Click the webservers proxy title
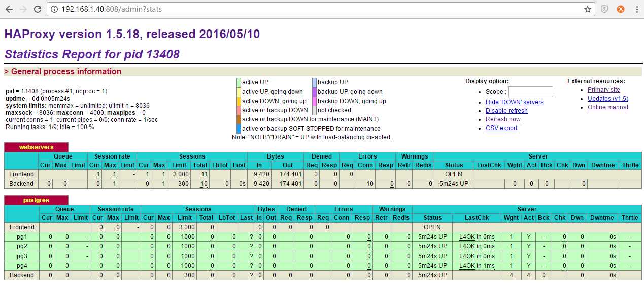This screenshot has height=283, width=644. 37,147
